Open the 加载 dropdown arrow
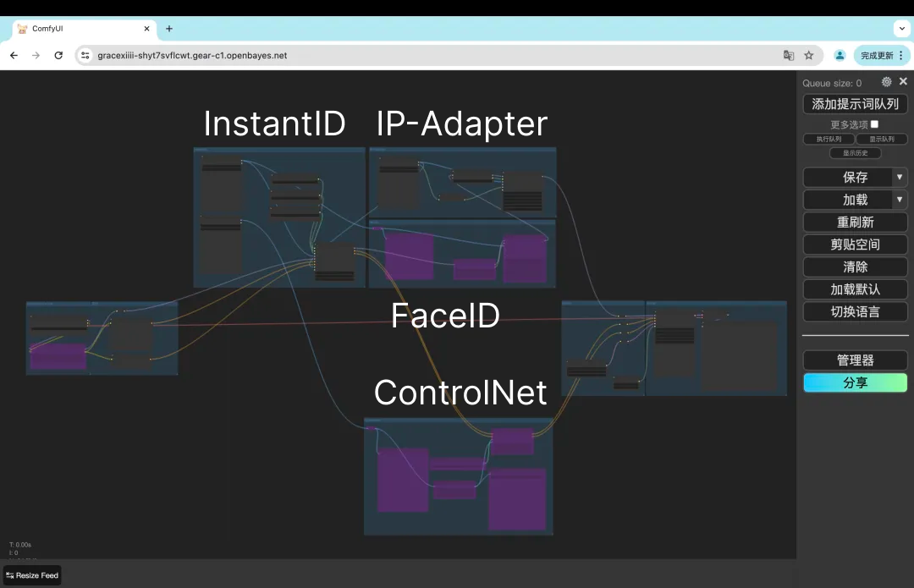 coord(900,200)
